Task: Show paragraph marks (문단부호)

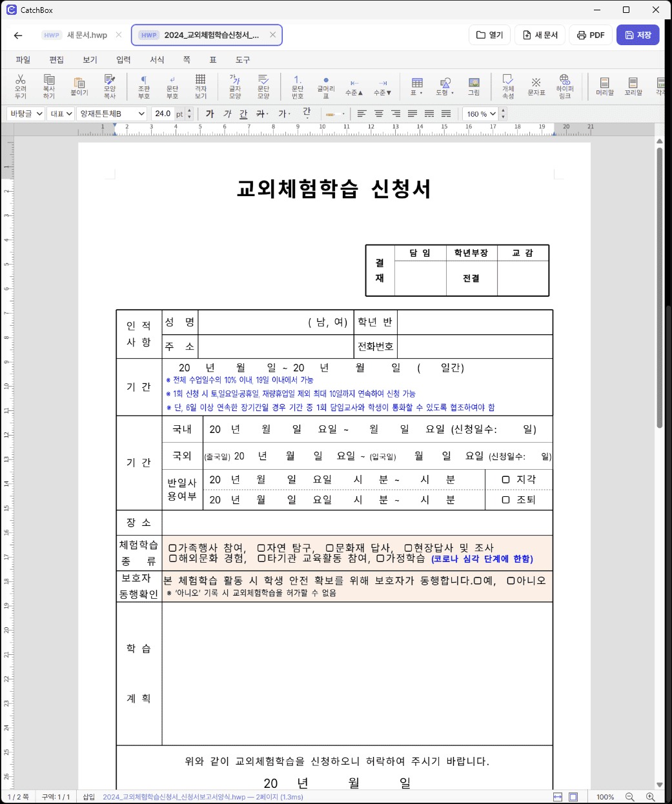Action: [172, 86]
